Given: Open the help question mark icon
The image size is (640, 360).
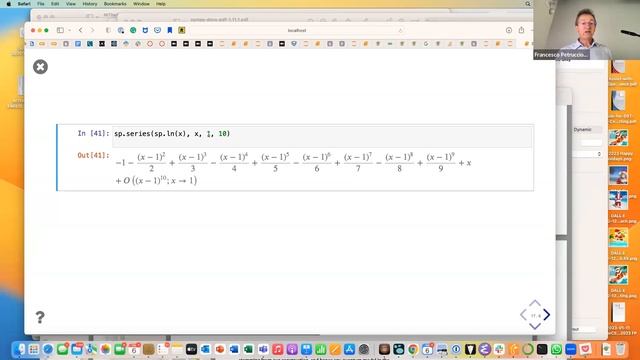Looking at the screenshot, I should point(40,317).
